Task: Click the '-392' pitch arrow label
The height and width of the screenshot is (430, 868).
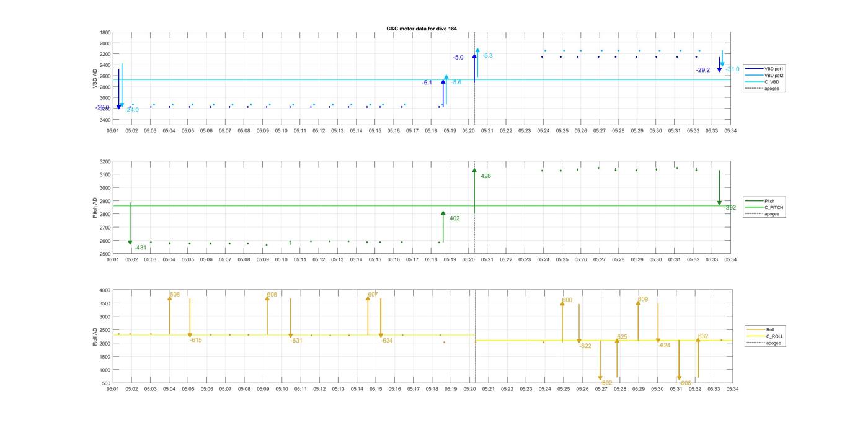Action: point(730,208)
